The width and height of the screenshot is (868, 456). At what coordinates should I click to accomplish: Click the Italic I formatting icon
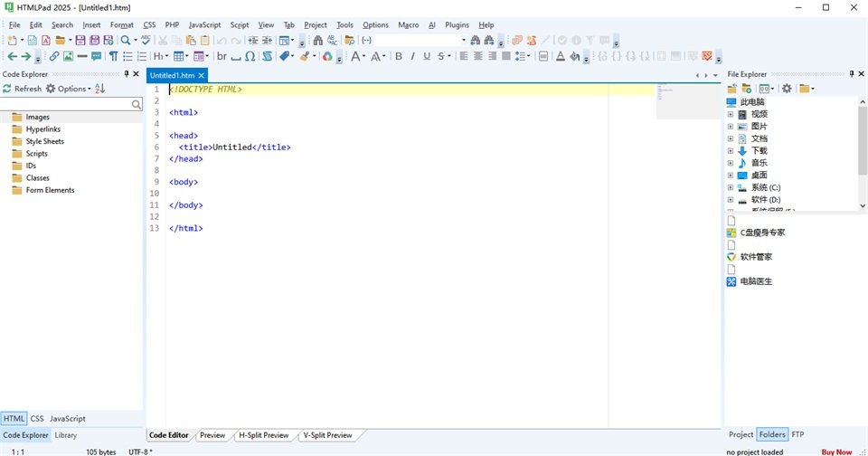412,56
